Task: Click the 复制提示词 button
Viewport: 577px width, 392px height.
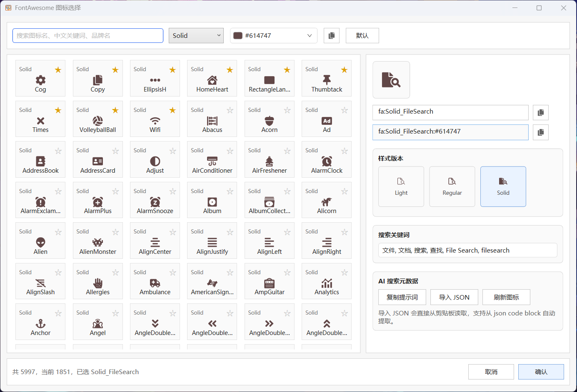Action: 402,297
